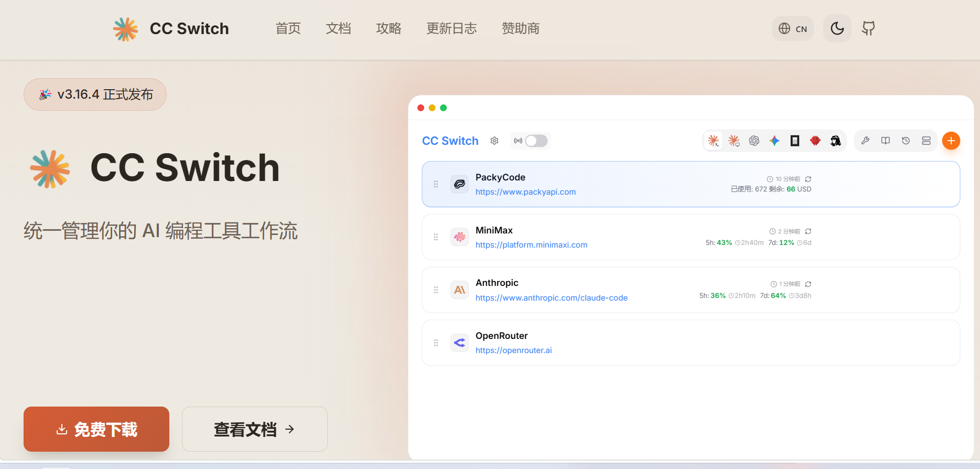Select the OpenRouter provider name
This screenshot has height=469, width=980.
[502, 336]
